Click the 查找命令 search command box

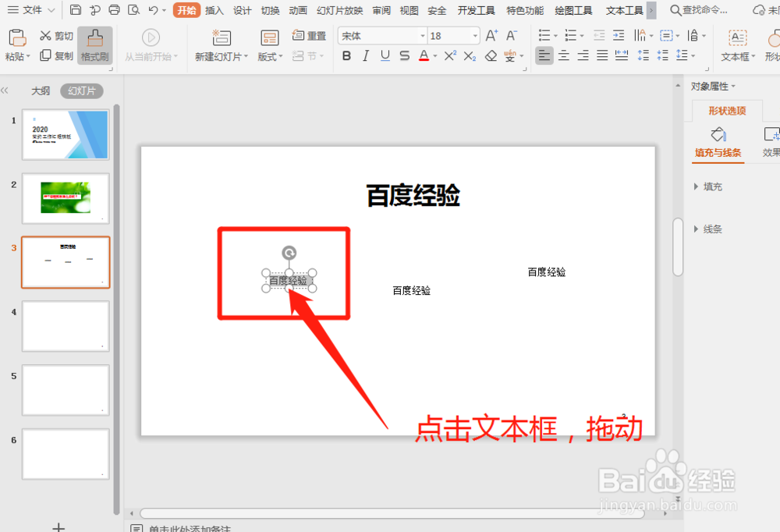click(699, 10)
